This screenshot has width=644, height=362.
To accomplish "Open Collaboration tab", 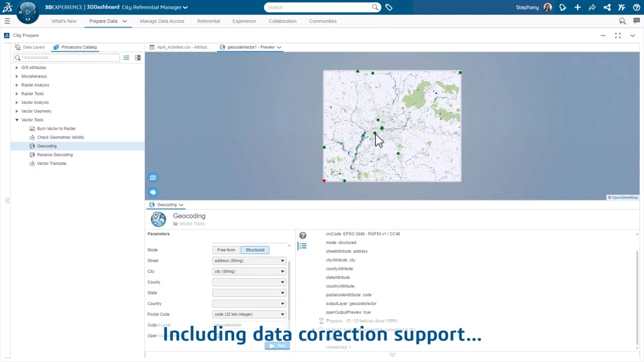I will tap(282, 21).
